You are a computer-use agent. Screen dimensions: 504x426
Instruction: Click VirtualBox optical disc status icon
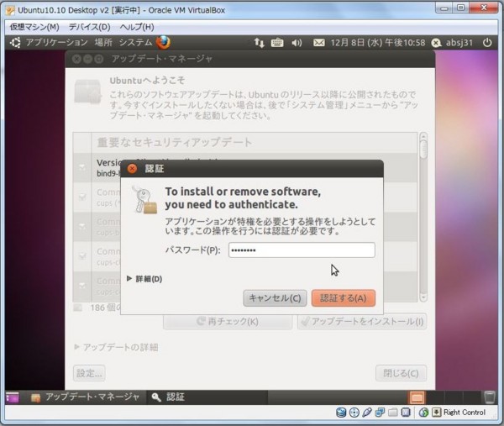pos(354,413)
